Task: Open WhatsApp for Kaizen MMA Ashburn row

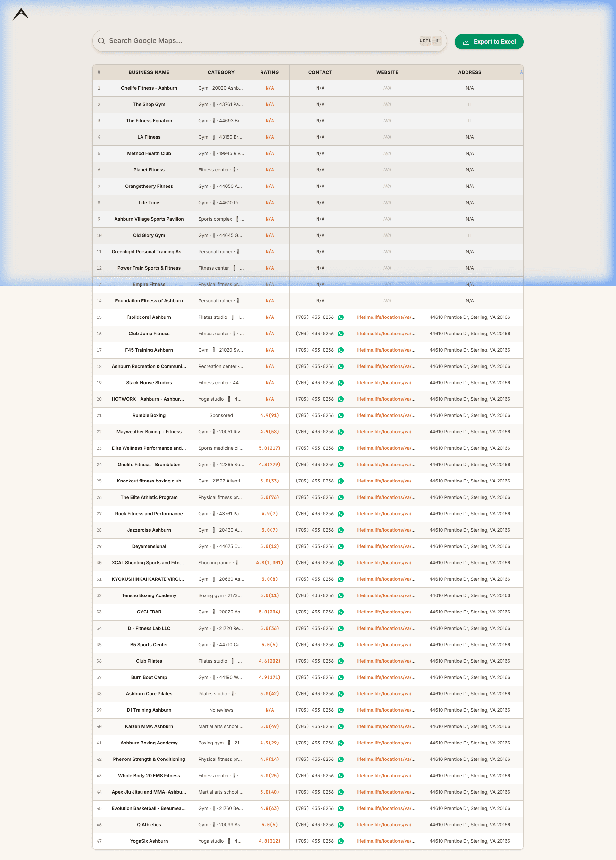Action: tap(341, 726)
